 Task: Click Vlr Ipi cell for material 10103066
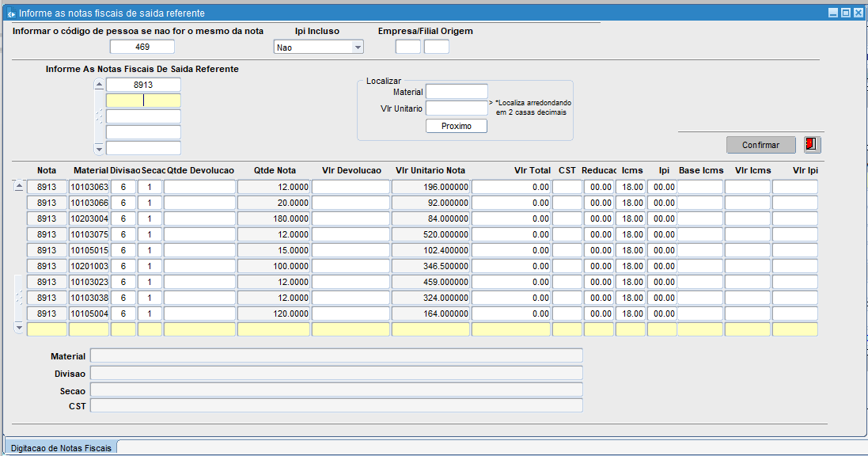pos(795,203)
